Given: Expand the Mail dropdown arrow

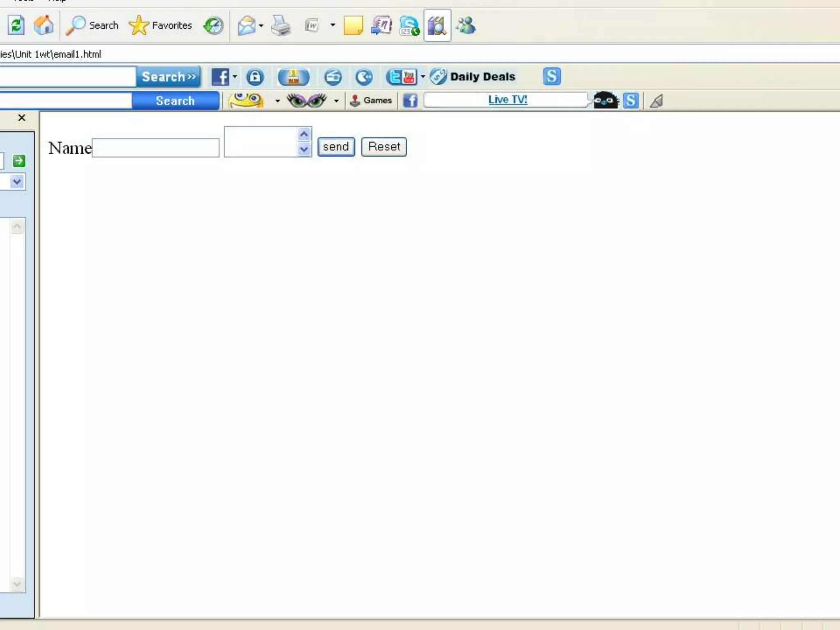Looking at the screenshot, I should pos(261,26).
